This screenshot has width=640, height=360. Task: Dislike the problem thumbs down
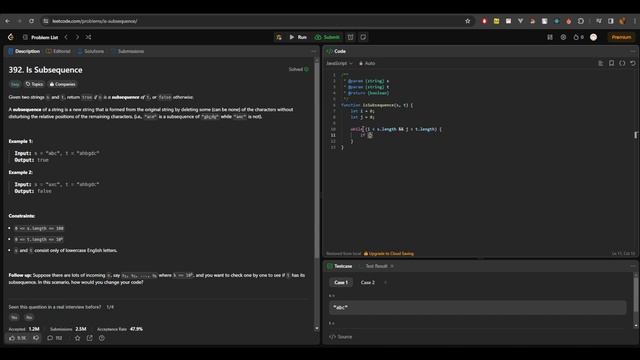click(x=36, y=338)
